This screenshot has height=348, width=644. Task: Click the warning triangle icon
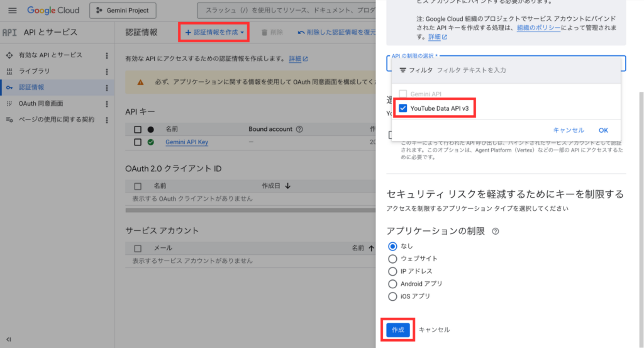[140, 82]
